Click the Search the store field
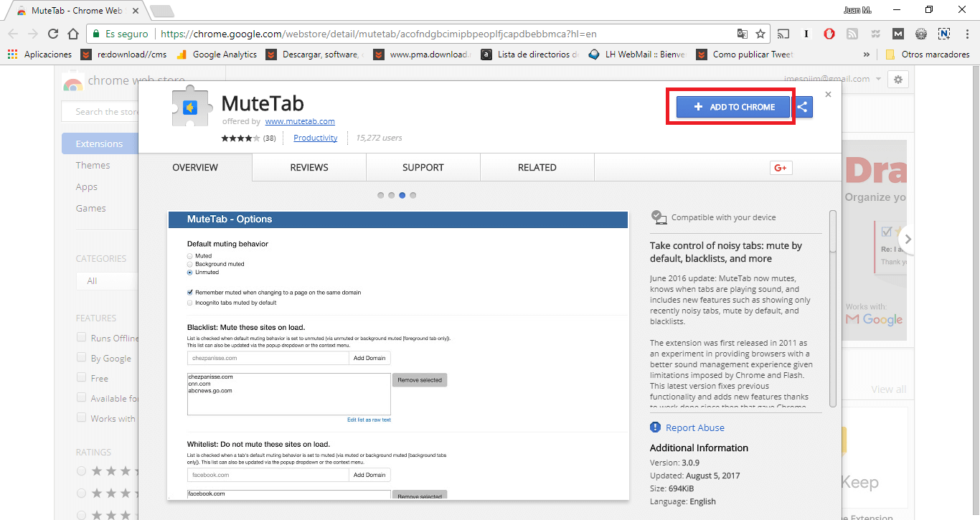980x520 pixels. (x=100, y=112)
